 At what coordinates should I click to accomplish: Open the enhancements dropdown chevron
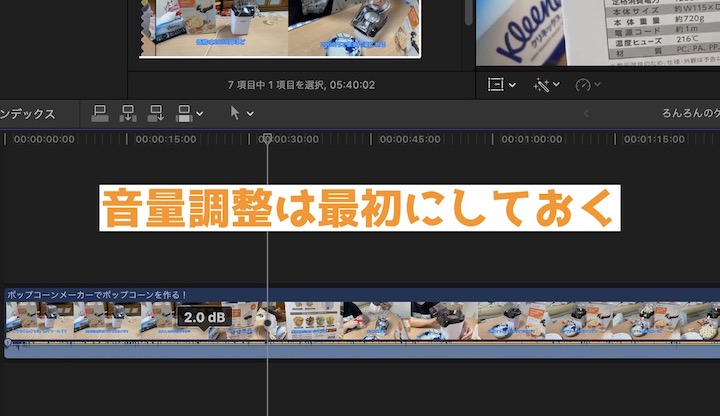[556, 84]
